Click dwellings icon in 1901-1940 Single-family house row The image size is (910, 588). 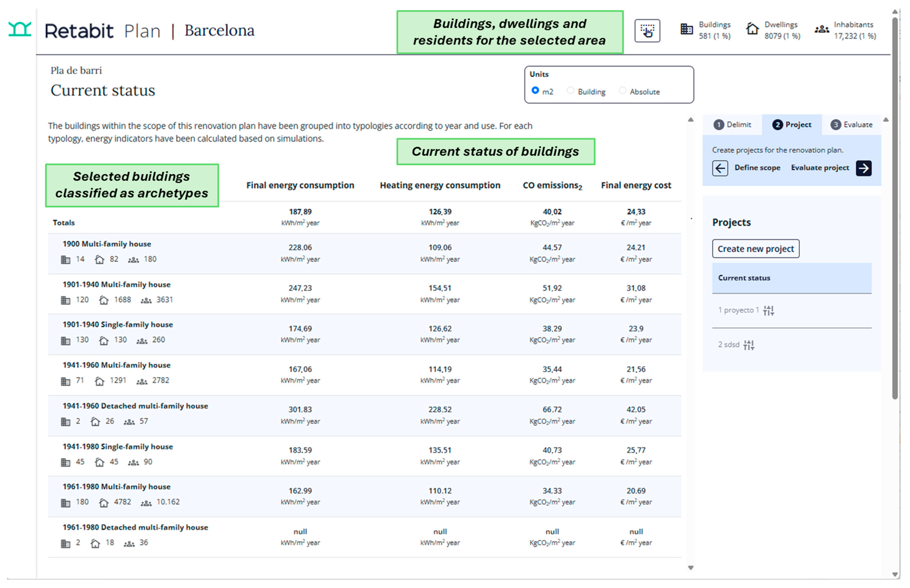click(x=103, y=340)
